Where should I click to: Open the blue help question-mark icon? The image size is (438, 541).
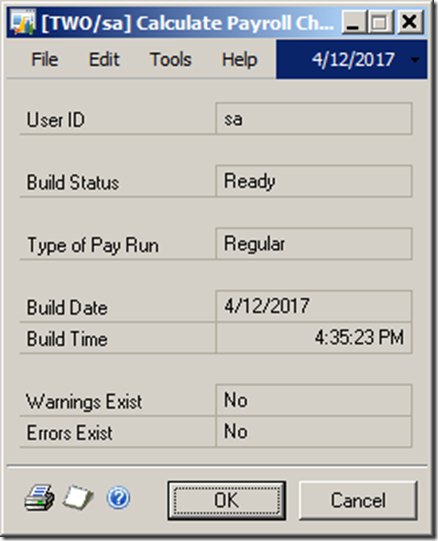(118, 498)
